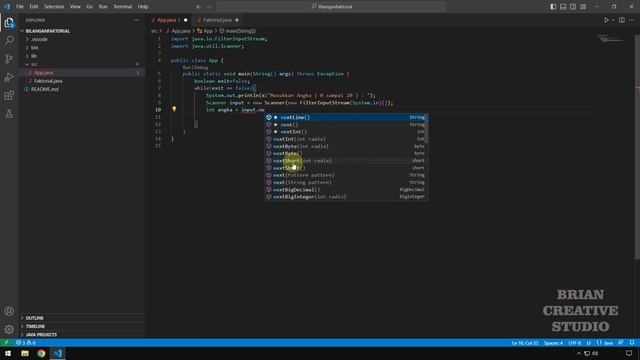Collapse the src folder
The image size is (640, 360).
[x=34, y=64]
